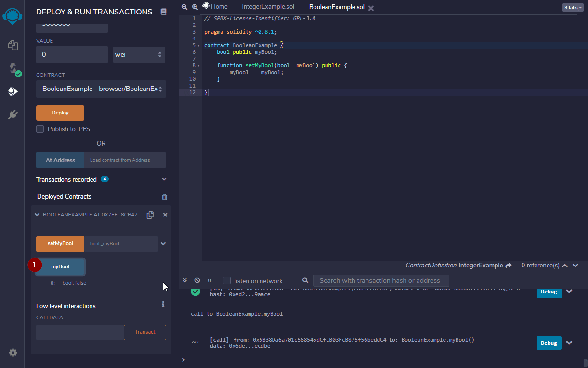Viewport: 588px width, 368px height.
Task: Enable the Publish to IPFS checkbox
Action: [x=40, y=129]
